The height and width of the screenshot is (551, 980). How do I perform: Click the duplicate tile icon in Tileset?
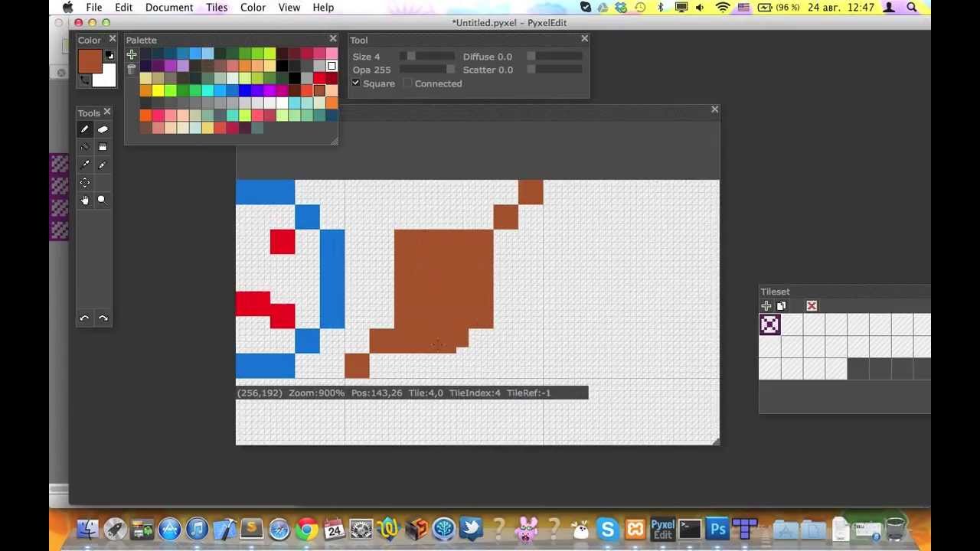781,306
